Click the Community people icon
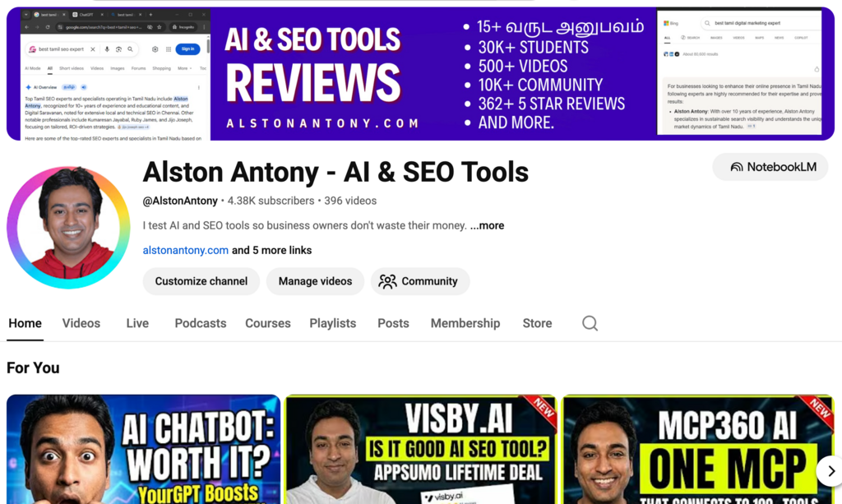 387,281
